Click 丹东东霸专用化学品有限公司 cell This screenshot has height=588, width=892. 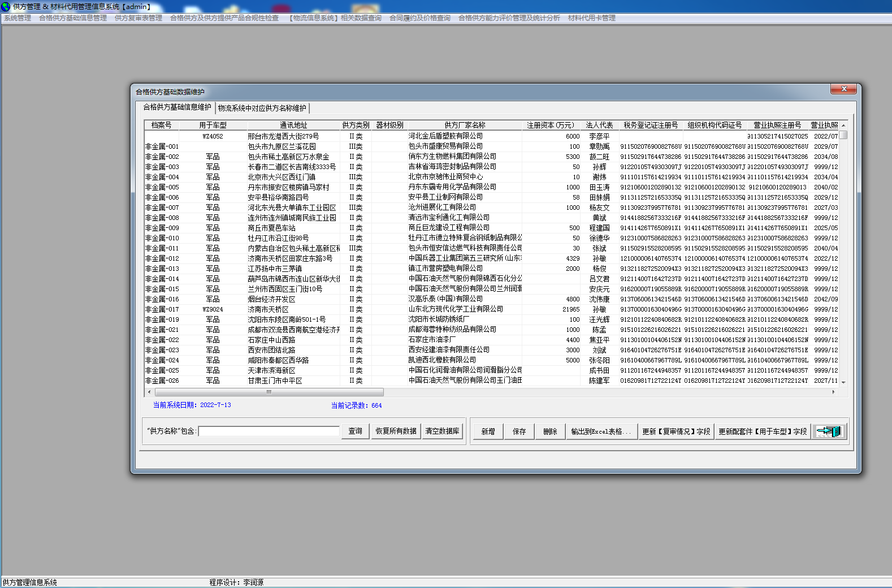click(x=465, y=187)
